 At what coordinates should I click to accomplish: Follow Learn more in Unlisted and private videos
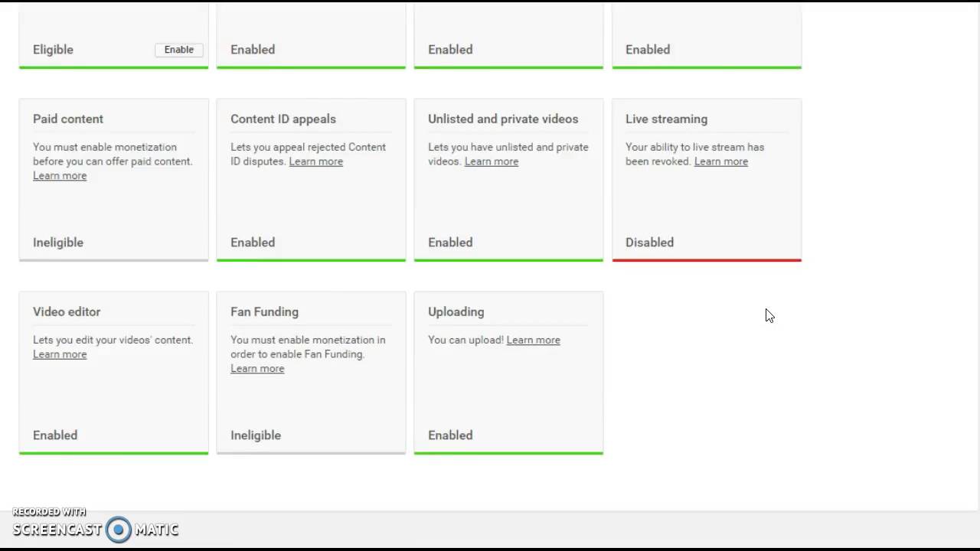click(x=491, y=161)
